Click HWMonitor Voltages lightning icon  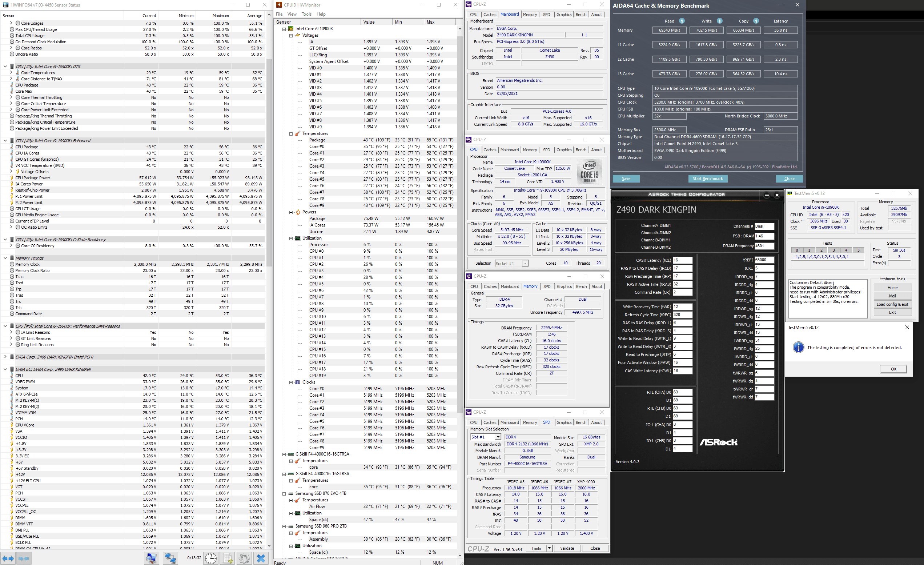pyautogui.click(x=298, y=35)
